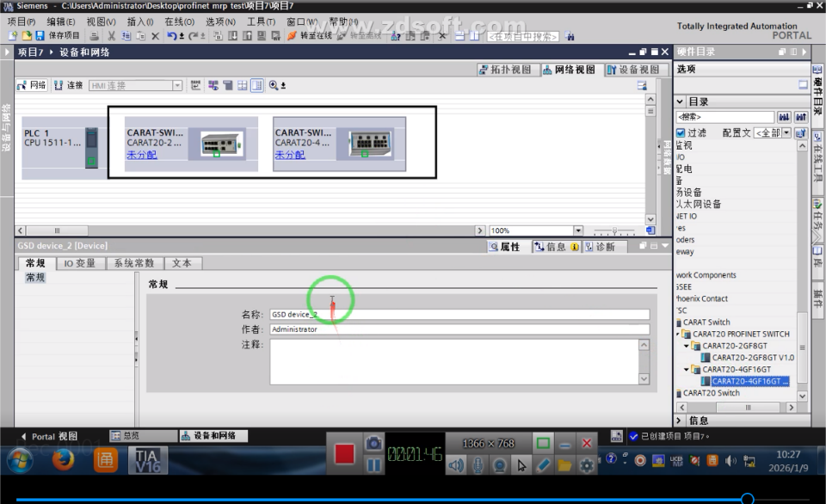Toggle the 过滤 filter checkbox
The image size is (826, 504).
coord(681,132)
